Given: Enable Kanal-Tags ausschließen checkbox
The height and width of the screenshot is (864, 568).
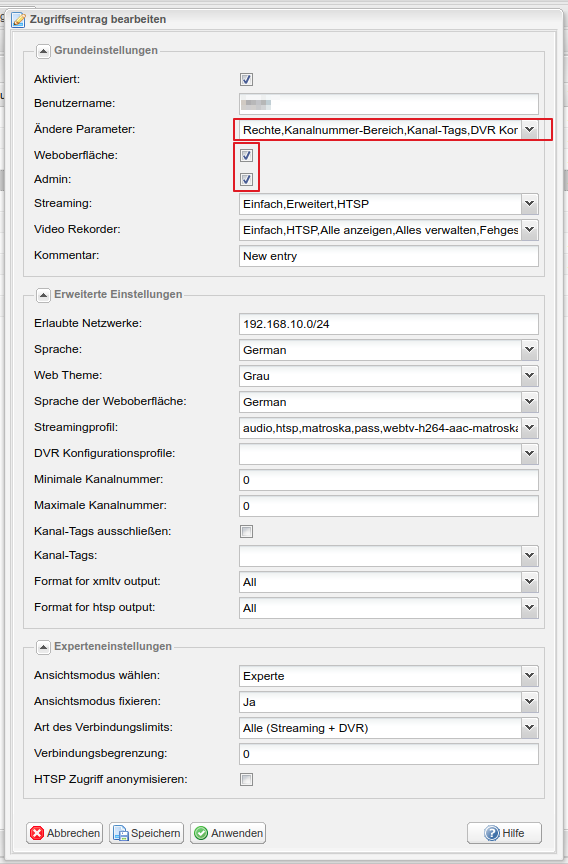Looking at the screenshot, I should click(246, 532).
